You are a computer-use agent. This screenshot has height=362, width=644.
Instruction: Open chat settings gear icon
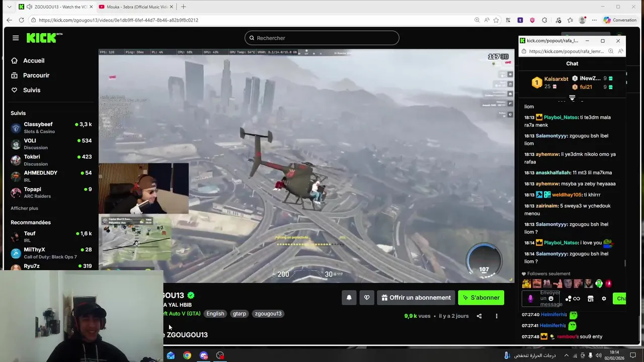[604, 299]
